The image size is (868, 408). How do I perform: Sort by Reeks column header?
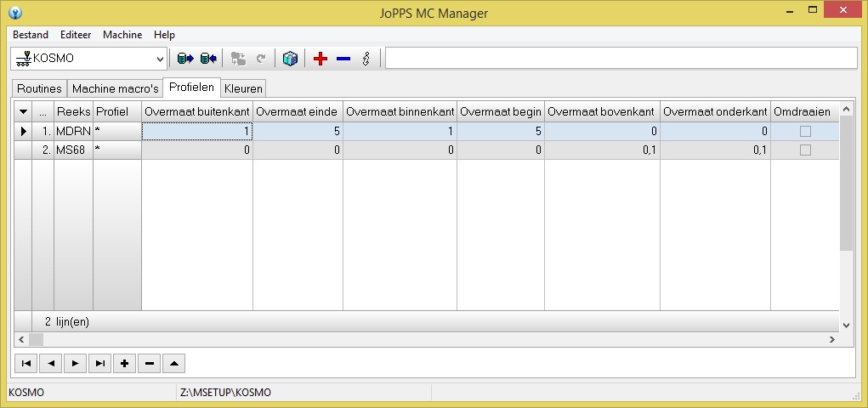click(x=74, y=112)
